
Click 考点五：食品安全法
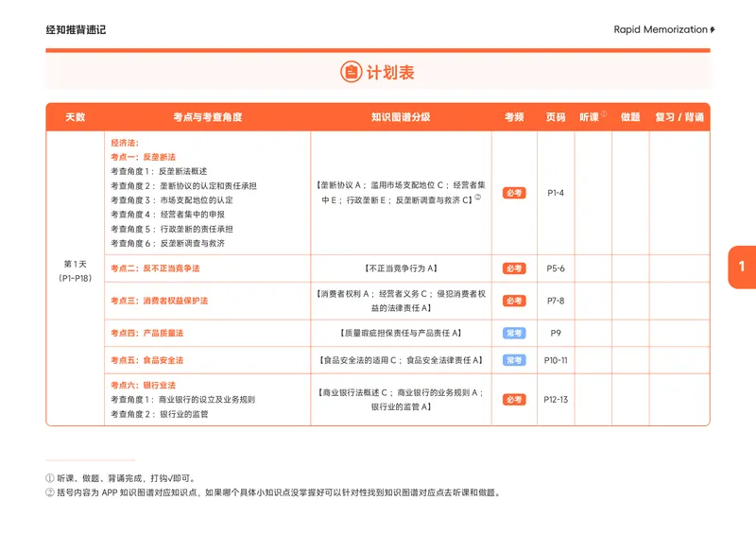coord(147,360)
